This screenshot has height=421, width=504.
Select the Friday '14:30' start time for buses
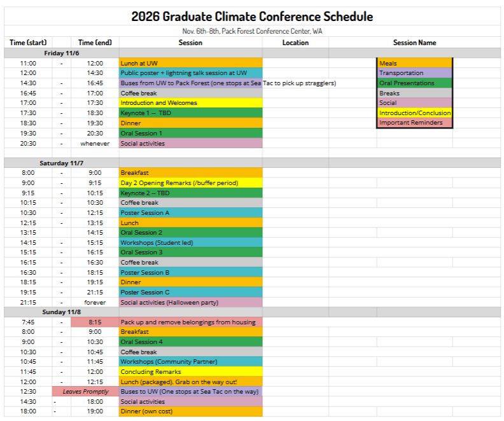point(28,83)
